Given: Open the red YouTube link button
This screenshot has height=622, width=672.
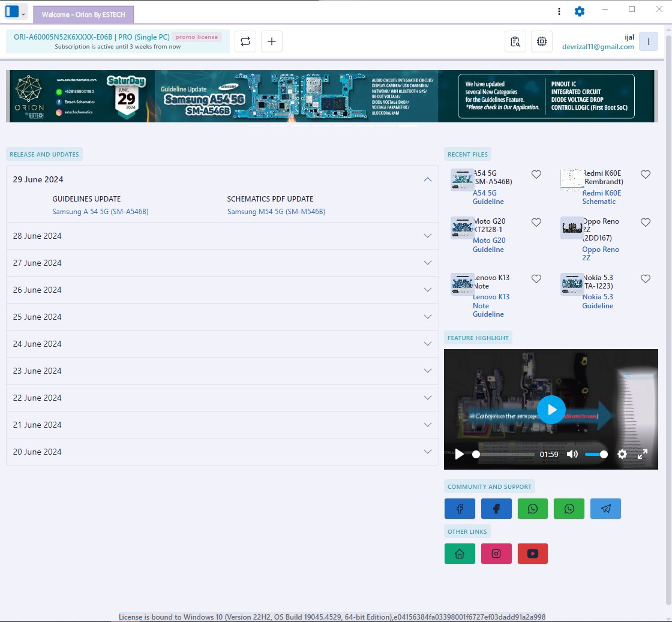Looking at the screenshot, I should click(x=533, y=554).
